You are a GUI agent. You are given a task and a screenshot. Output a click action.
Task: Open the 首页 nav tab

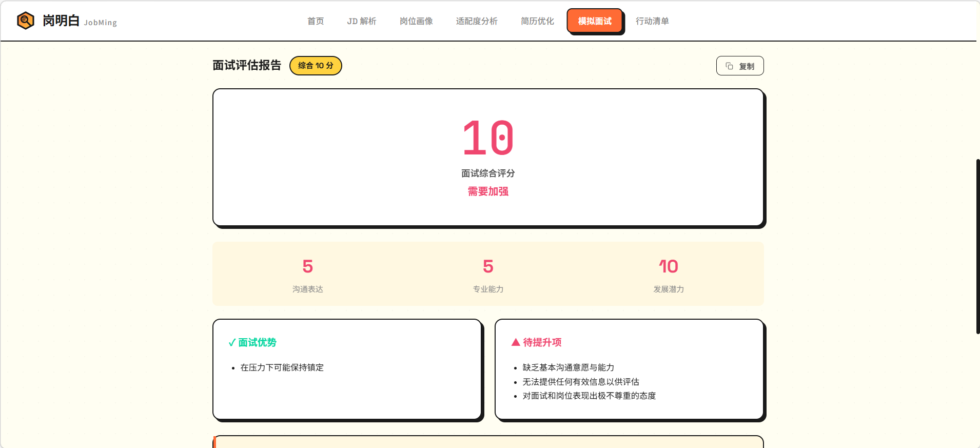(x=316, y=21)
